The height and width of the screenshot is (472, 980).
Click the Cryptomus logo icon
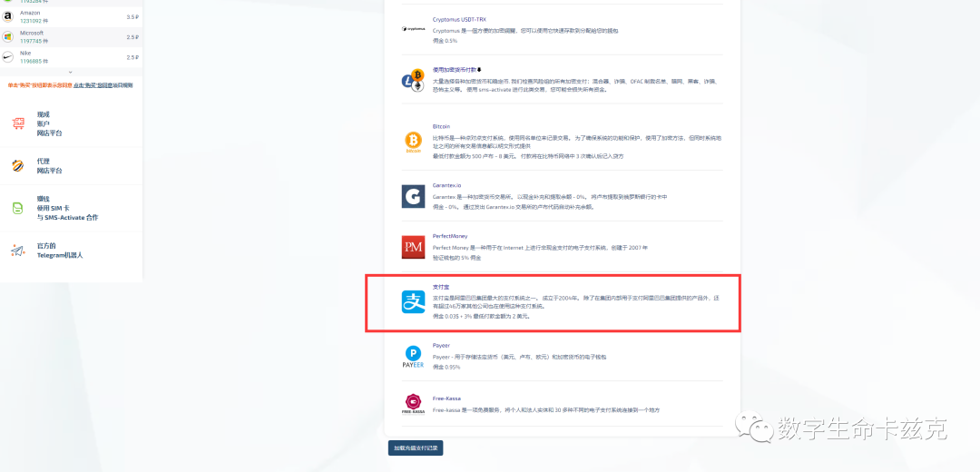pyautogui.click(x=413, y=29)
